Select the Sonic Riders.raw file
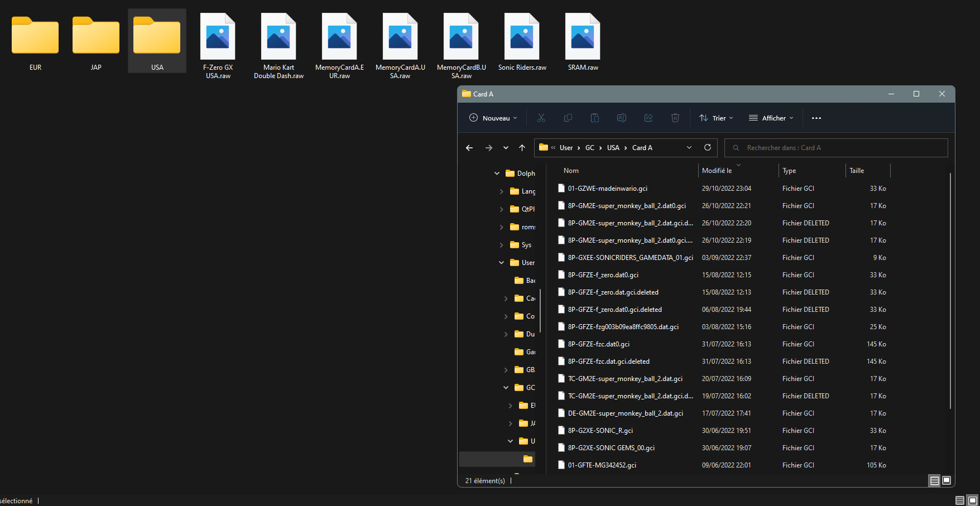The width and height of the screenshot is (980, 506). [x=522, y=42]
